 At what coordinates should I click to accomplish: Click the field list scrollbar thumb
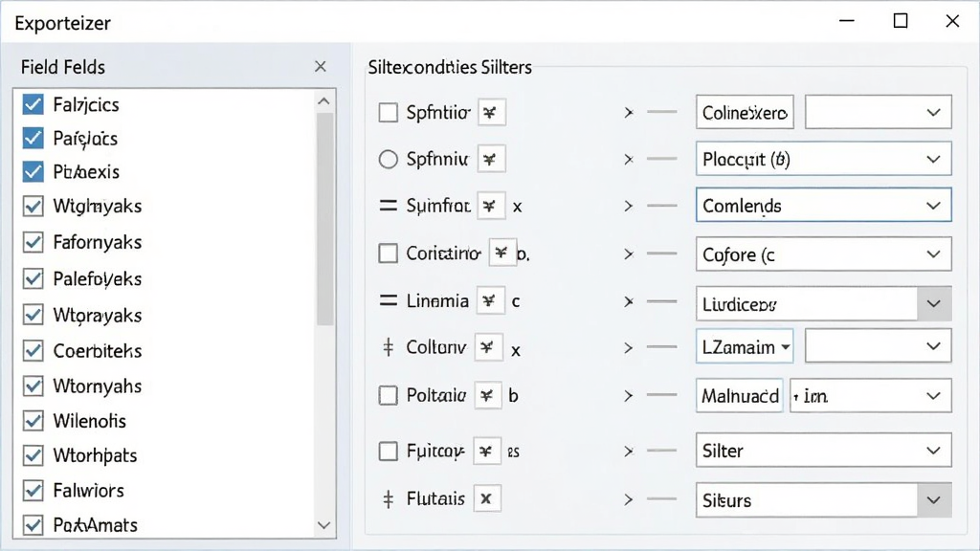coord(324,219)
